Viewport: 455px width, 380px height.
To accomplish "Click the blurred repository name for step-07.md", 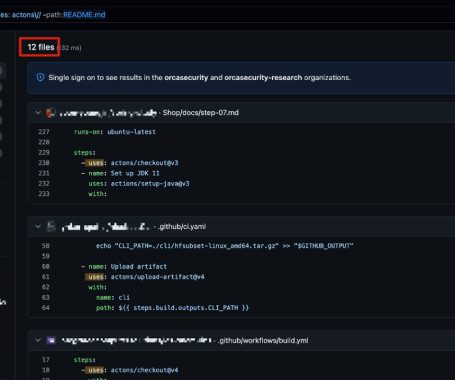I will click(108, 113).
